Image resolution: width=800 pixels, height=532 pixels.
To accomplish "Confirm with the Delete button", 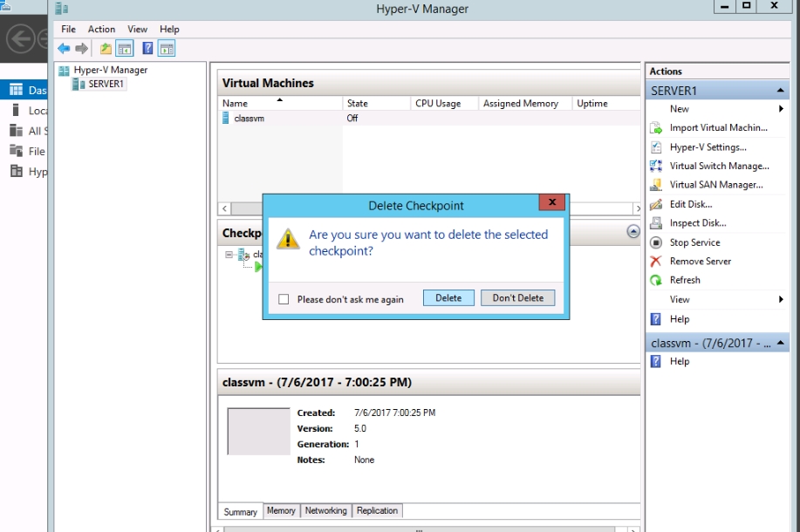I will click(x=448, y=298).
